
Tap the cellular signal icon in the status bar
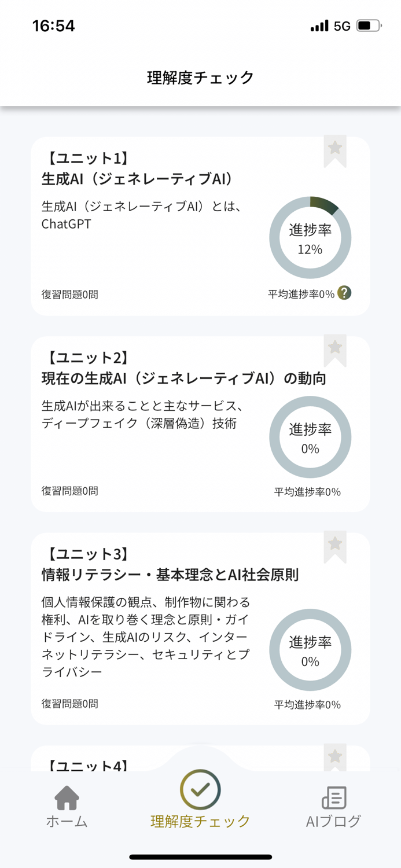[x=320, y=25]
